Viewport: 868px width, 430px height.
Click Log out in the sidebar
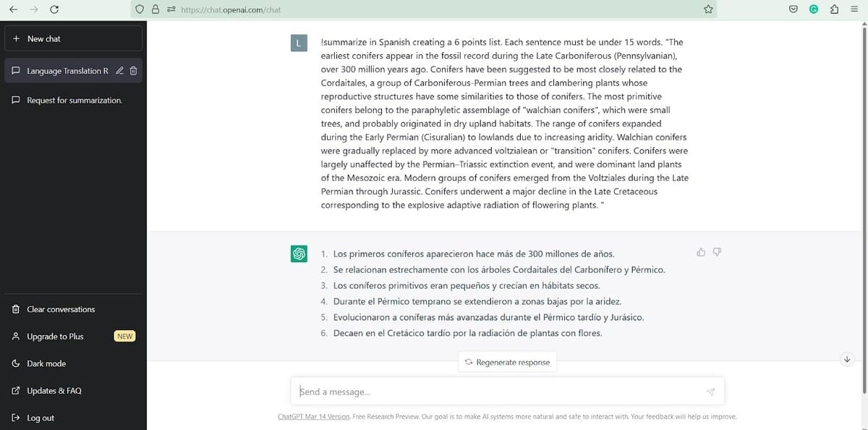coord(41,418)
